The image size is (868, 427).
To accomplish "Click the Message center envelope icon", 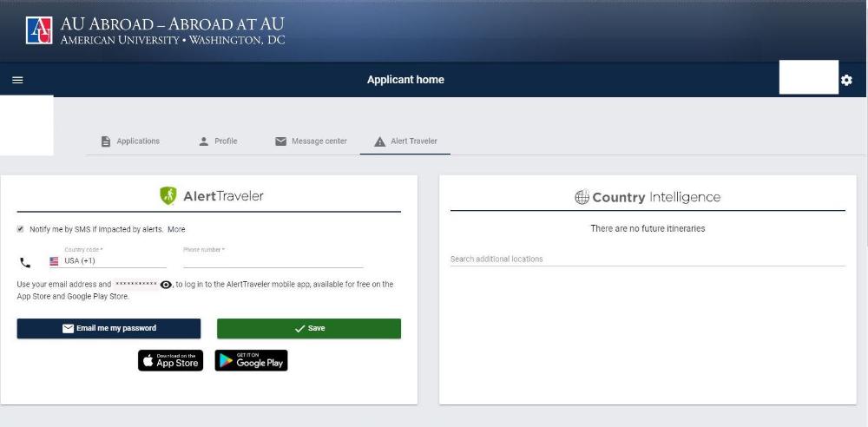I will [x=280, y=141].
